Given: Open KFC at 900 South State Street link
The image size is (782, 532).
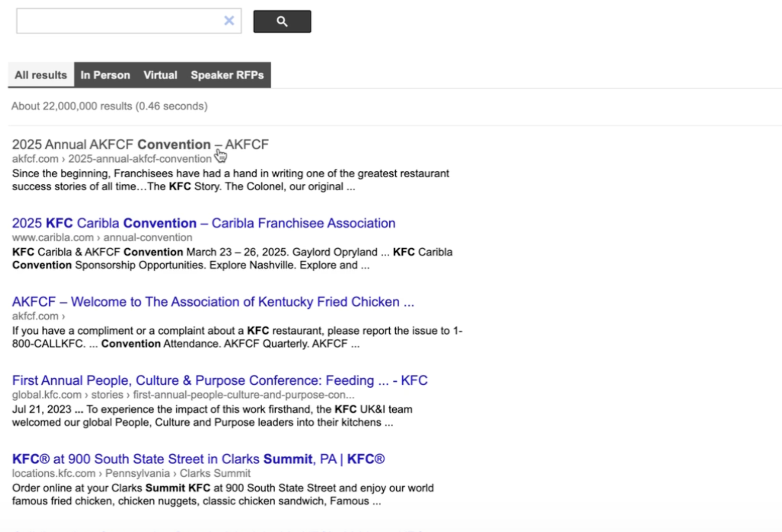Looking at the screenshot, I should (x=198, y=459).
